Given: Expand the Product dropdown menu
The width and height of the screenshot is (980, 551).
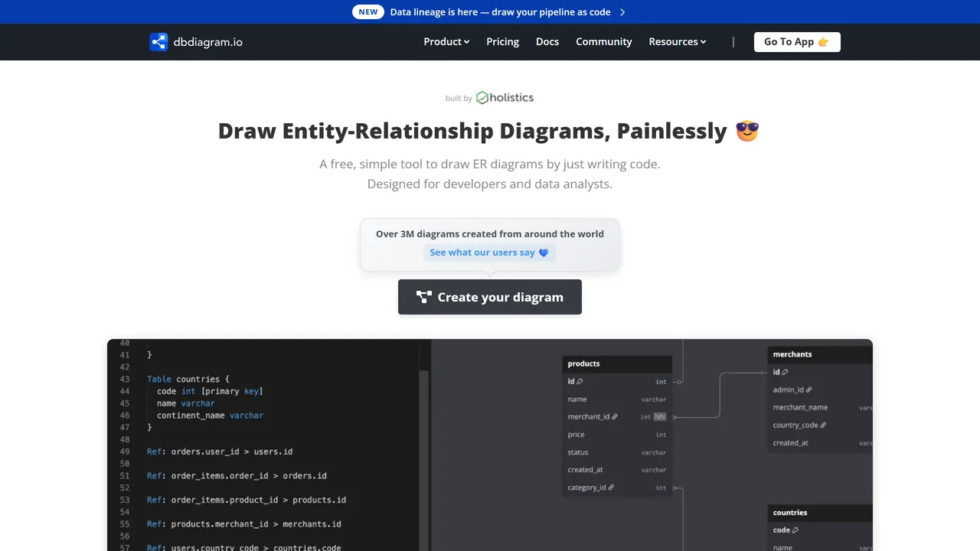Looking at the screenshot, I should pos(446,42).
